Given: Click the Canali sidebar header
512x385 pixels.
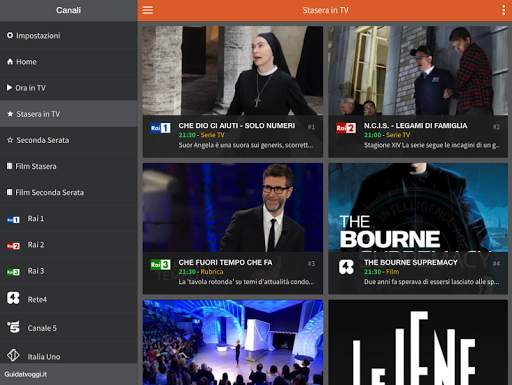Looking at the screenshot, I should coord(68,10).
